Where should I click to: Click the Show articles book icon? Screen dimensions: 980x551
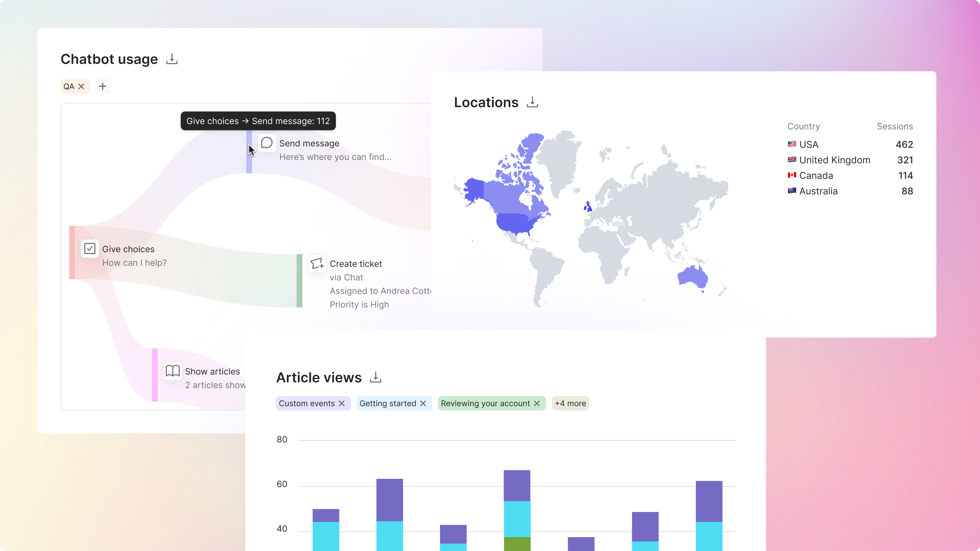click(x=173, y=371)
